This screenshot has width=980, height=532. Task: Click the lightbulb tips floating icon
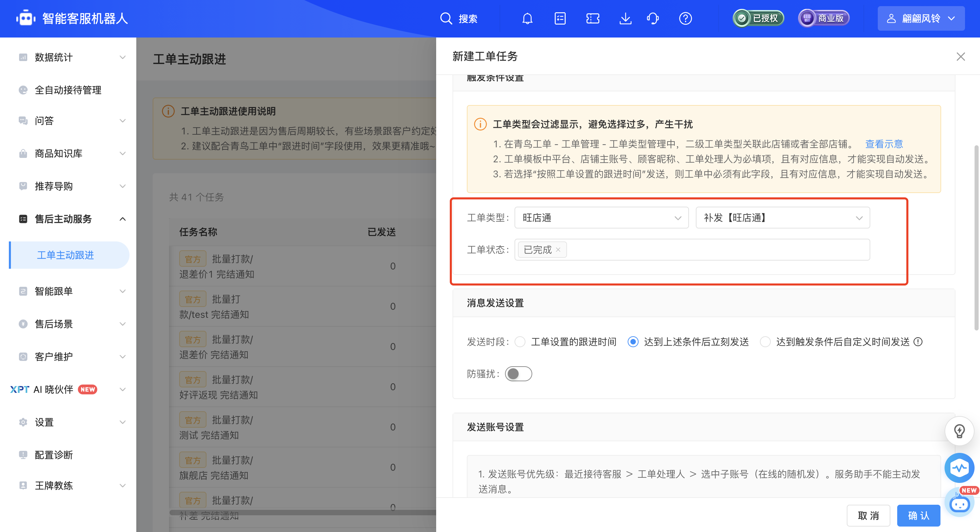[x=959, y=431]
